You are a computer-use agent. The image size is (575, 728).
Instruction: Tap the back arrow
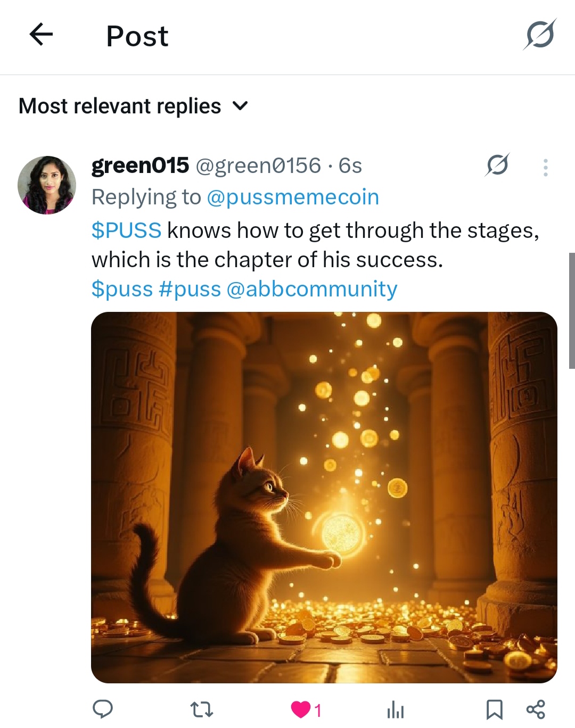41,35
